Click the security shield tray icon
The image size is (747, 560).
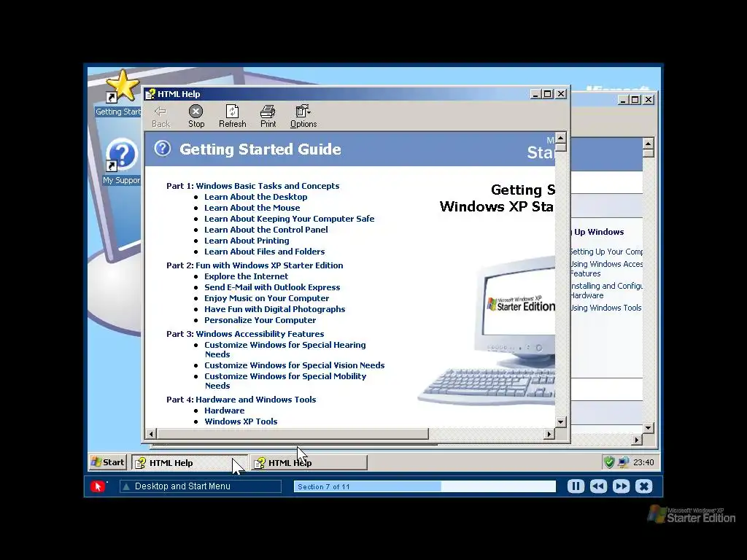coord(609,462)
